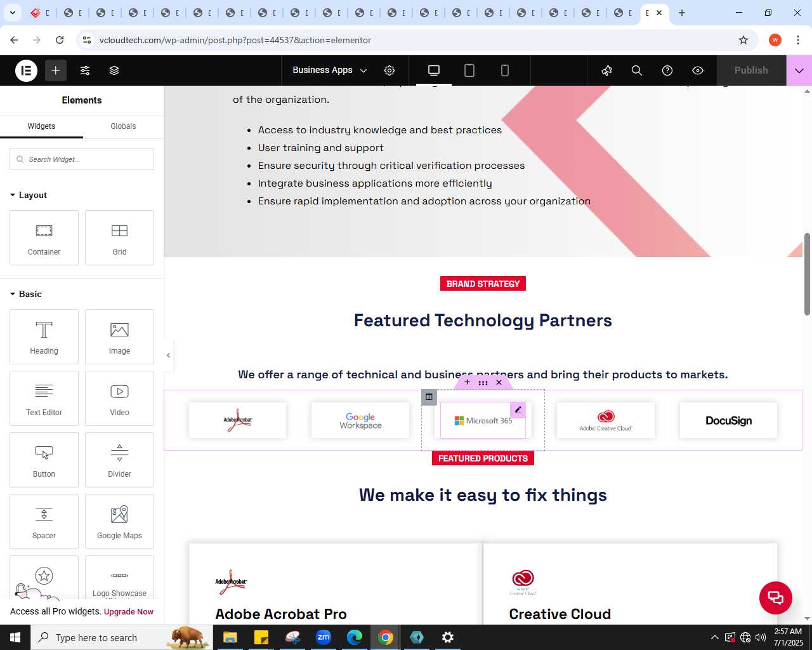Open the Business Apps document dropdown
Viewport: 812px width, 650px height.
point(329,70)
